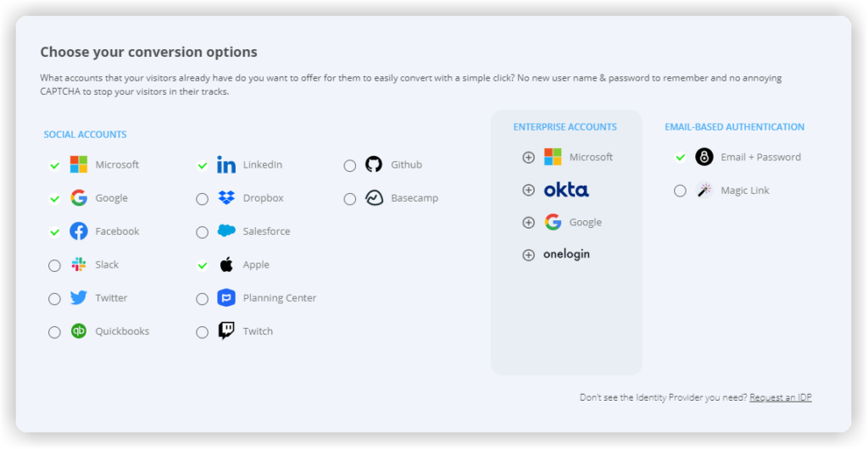Uncheck the LinkedIn checkmark

coord(202,165)
